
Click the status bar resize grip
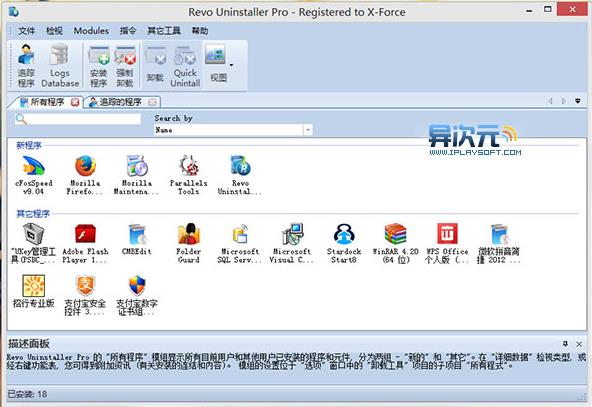click(582, 396)
